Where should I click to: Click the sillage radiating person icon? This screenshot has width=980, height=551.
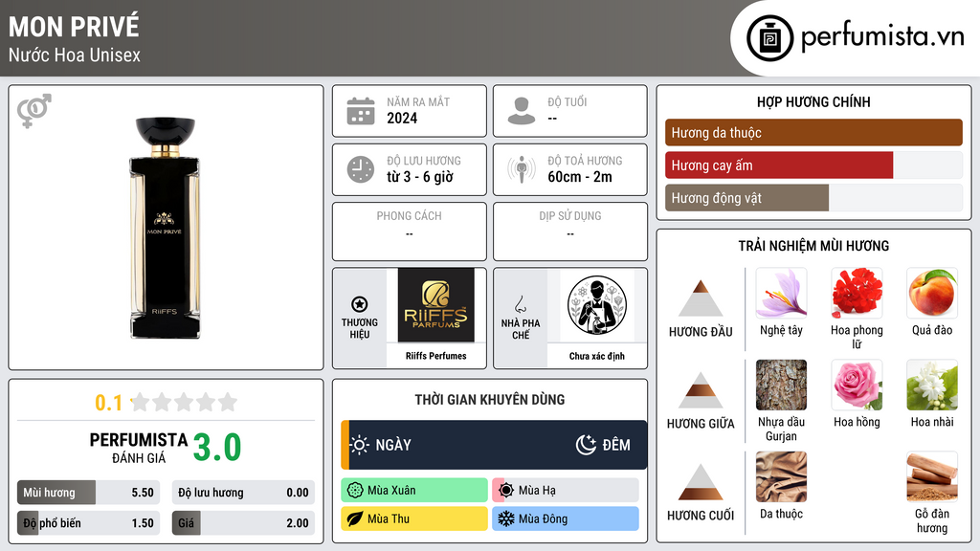(522, 169)
